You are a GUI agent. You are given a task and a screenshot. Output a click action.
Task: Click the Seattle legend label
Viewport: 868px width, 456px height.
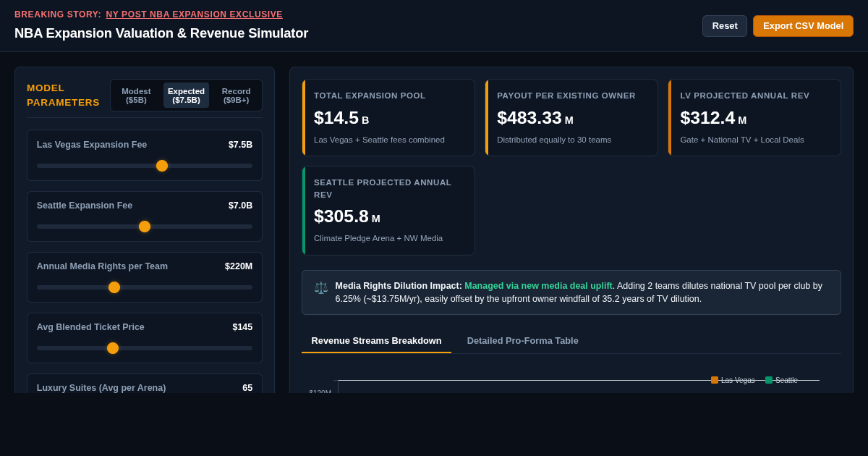pyautogui.click(x=786, y=380)
